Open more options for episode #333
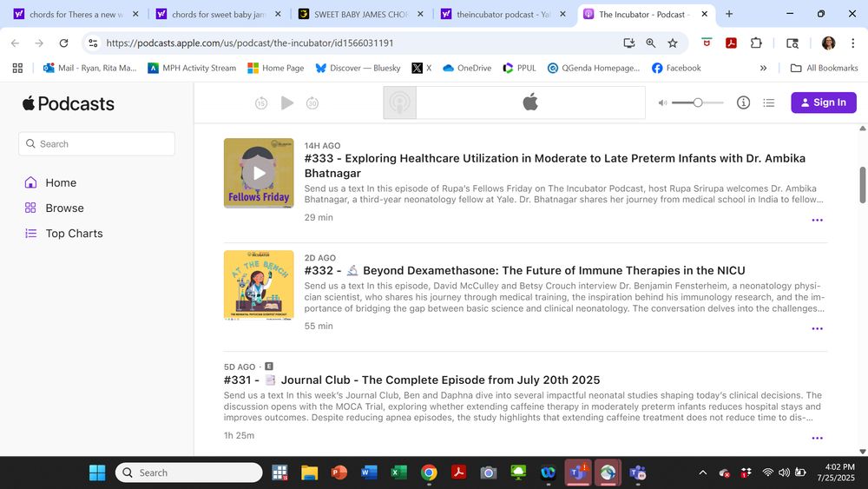 point(817,220)
